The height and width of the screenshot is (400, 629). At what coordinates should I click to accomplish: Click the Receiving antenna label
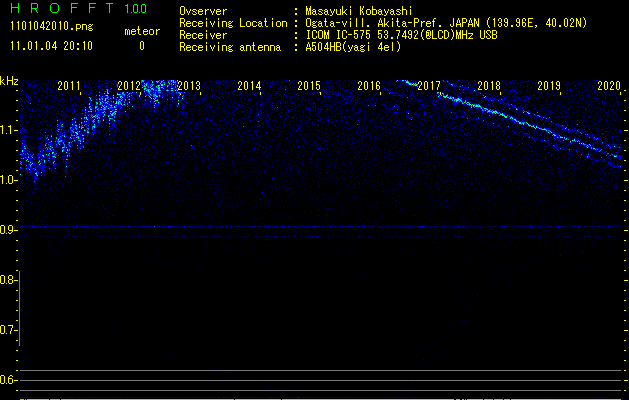(x=230, y=47)
